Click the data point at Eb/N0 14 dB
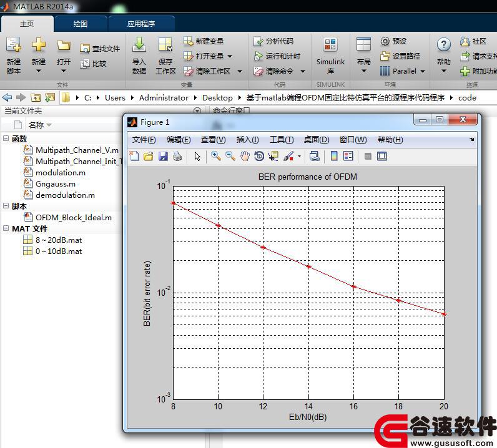 point(308,267)
